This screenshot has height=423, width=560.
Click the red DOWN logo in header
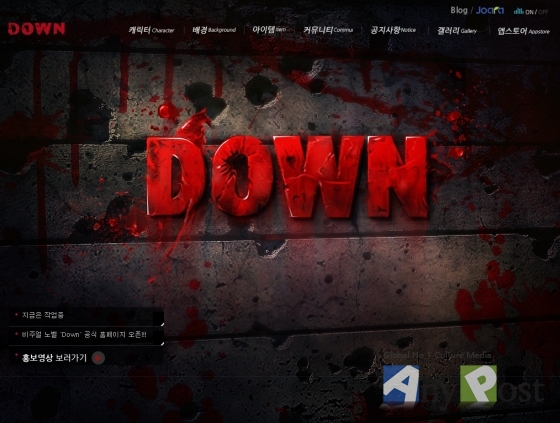(36, 29)
